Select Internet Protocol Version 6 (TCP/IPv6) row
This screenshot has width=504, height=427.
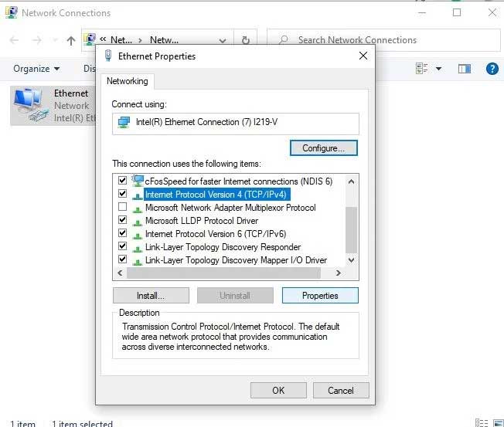216,234
